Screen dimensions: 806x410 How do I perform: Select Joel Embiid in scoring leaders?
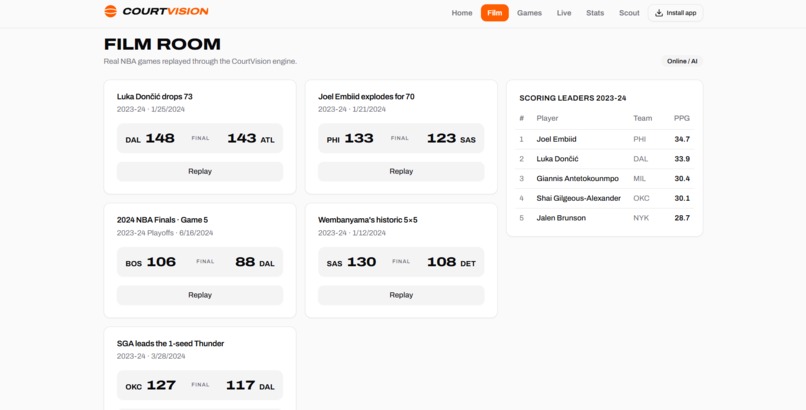557,139
